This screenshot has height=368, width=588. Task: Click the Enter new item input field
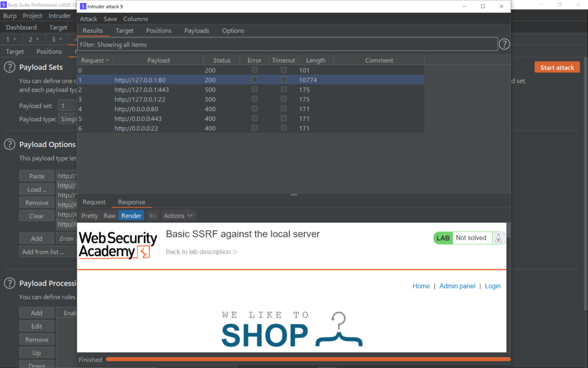(67, 238)
